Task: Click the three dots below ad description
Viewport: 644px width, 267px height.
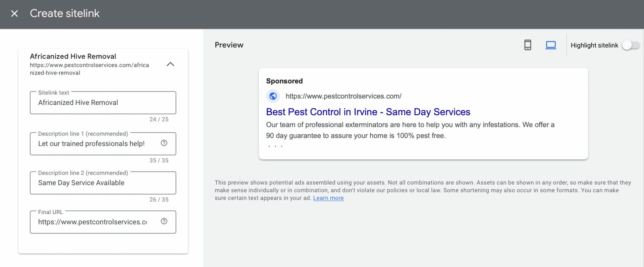Action: [275, 146]
